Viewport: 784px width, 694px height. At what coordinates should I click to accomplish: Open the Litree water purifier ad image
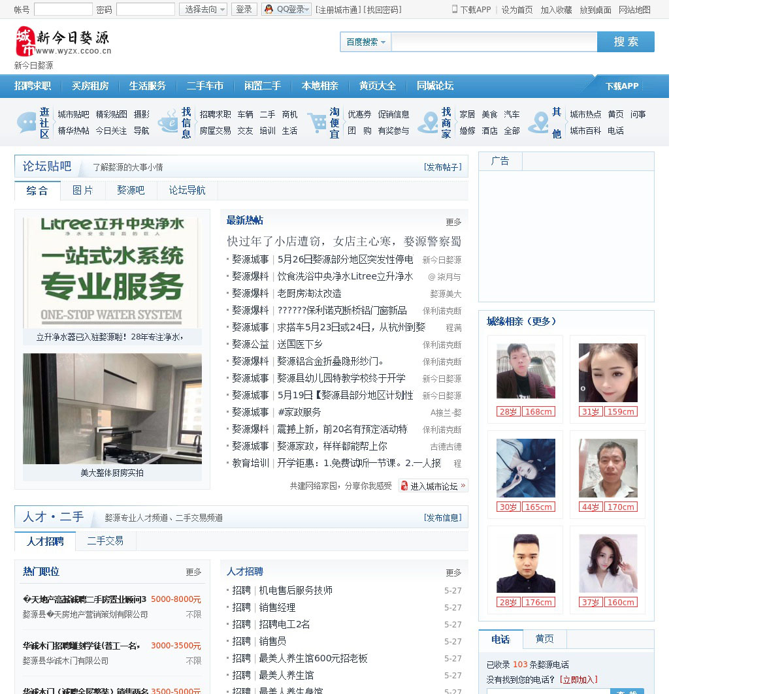[112, 273]
